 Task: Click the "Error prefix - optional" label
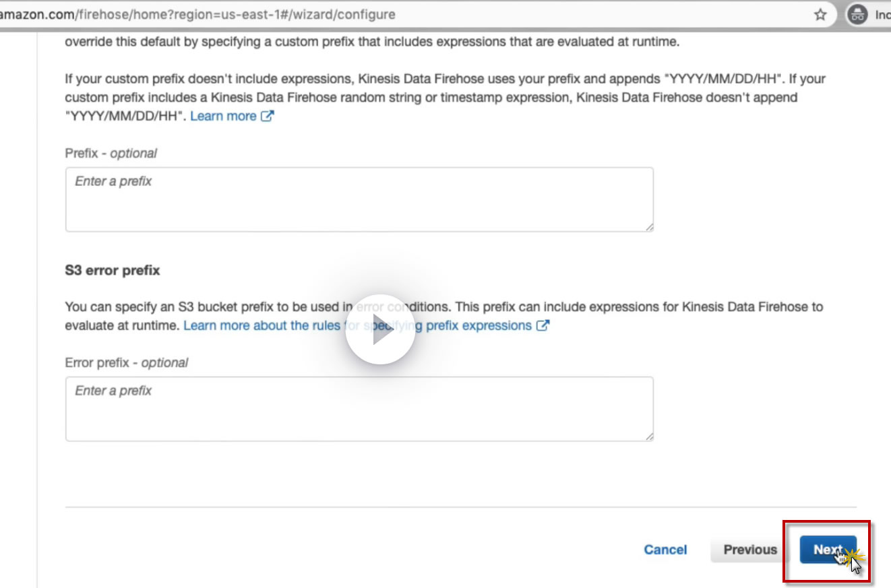click(127, 362)
